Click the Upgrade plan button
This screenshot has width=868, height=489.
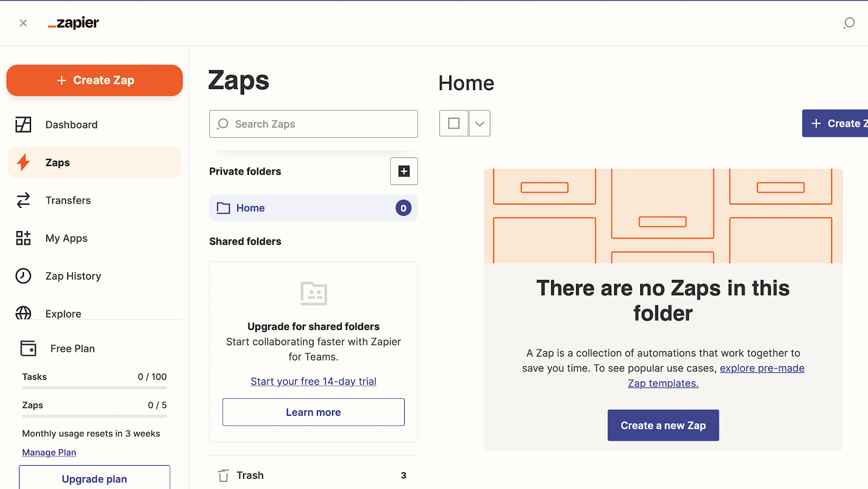click(94, 478)
